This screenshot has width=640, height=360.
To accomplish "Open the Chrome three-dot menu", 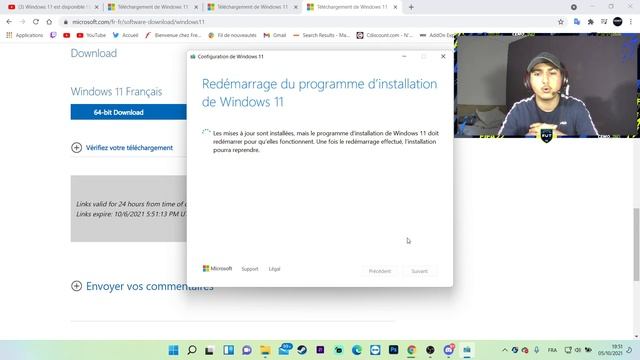I will [x=631, y=22].
